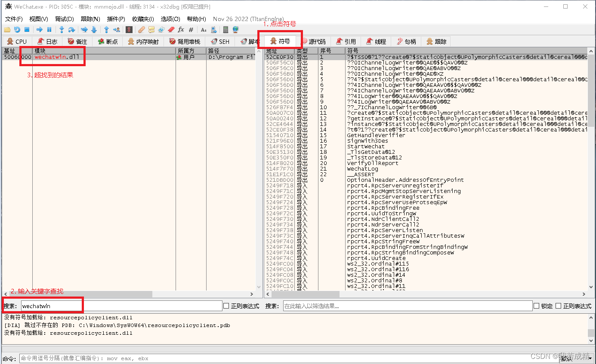This screenshot has height=364, width=596.
Task: Open the Patches bandage icon
Action: pos(141,30)
